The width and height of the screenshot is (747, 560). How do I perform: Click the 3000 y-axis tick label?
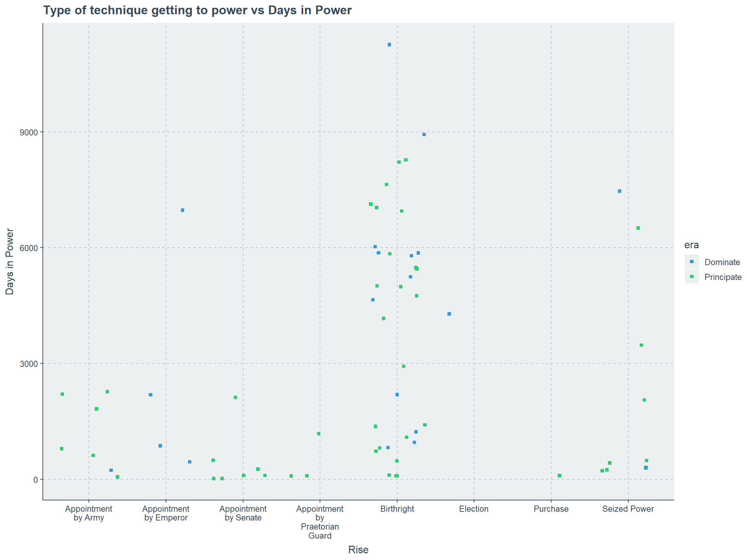(x=29, y=364)
